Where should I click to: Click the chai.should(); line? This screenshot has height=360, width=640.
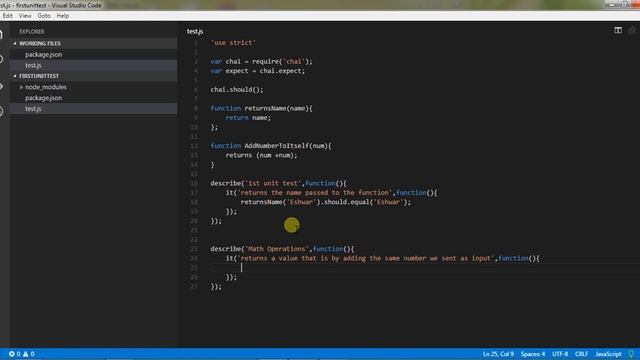pyautogui.click(x=237, y=89)
